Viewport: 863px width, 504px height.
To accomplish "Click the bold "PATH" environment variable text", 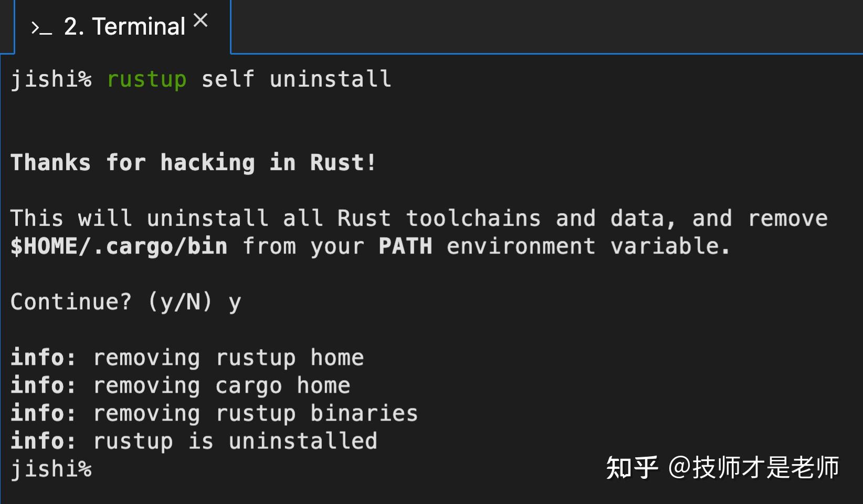I will click(x=405, y=246).
